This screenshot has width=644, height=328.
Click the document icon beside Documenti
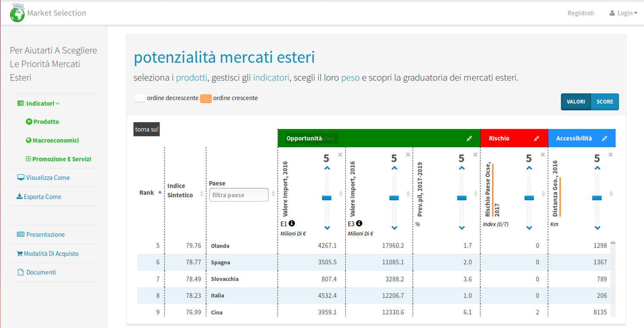click(20, 272)
